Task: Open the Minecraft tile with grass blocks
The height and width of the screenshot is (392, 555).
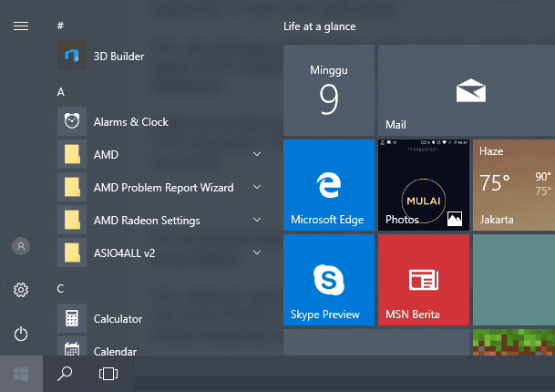Action: coord(514,343)
